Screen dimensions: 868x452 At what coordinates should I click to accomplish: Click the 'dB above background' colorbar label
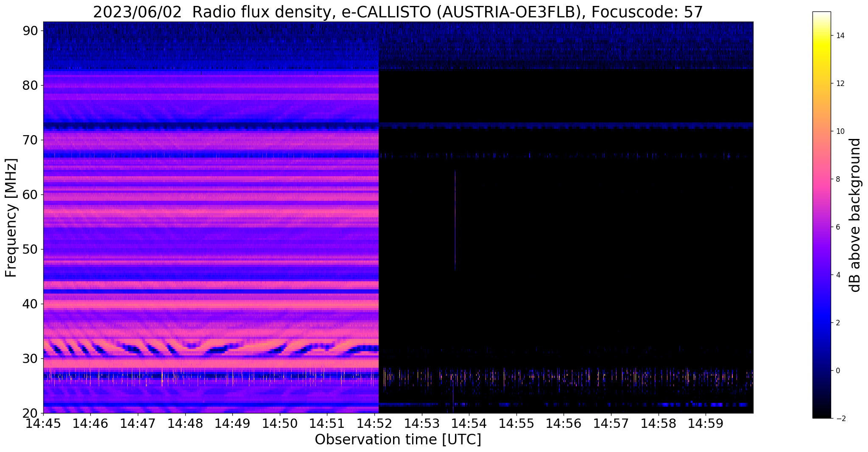(x=855, y=215)
